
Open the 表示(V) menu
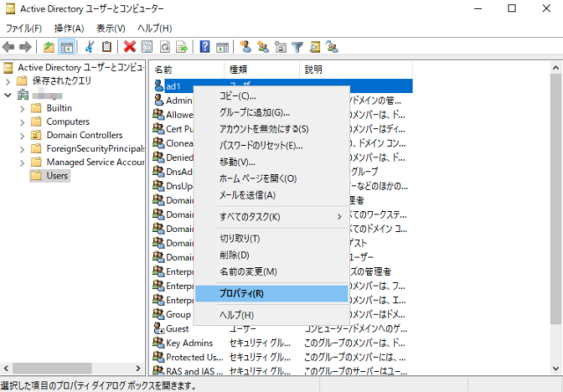coord(111,28)
